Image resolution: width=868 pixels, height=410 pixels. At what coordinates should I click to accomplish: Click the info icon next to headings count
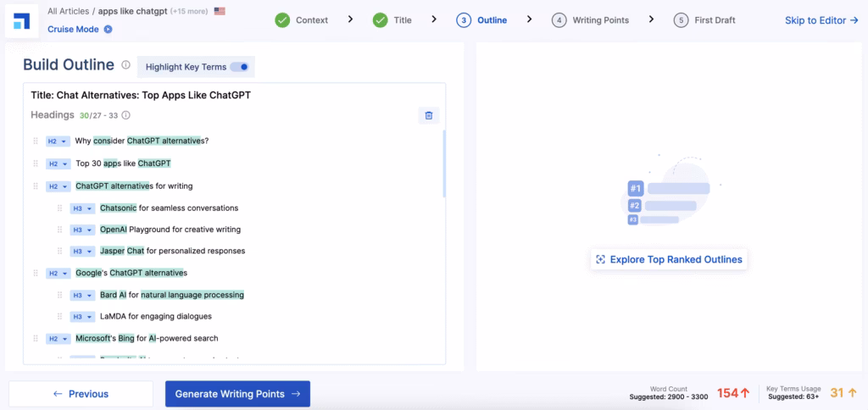125,115
